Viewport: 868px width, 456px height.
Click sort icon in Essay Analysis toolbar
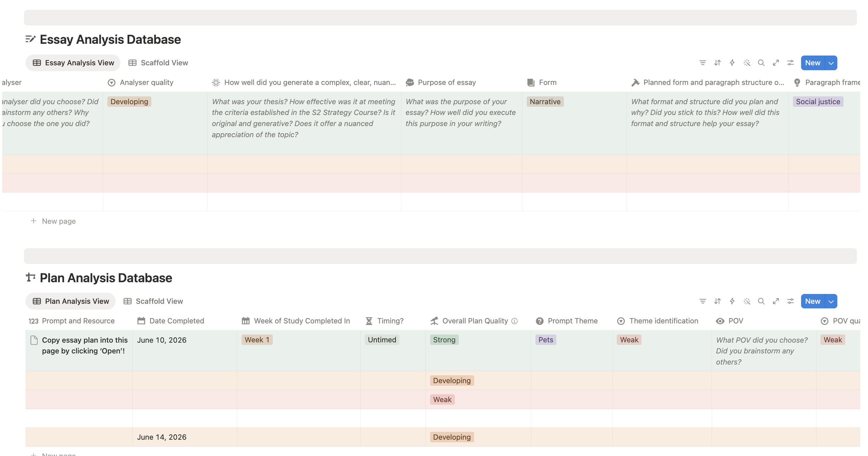point(717,63)
